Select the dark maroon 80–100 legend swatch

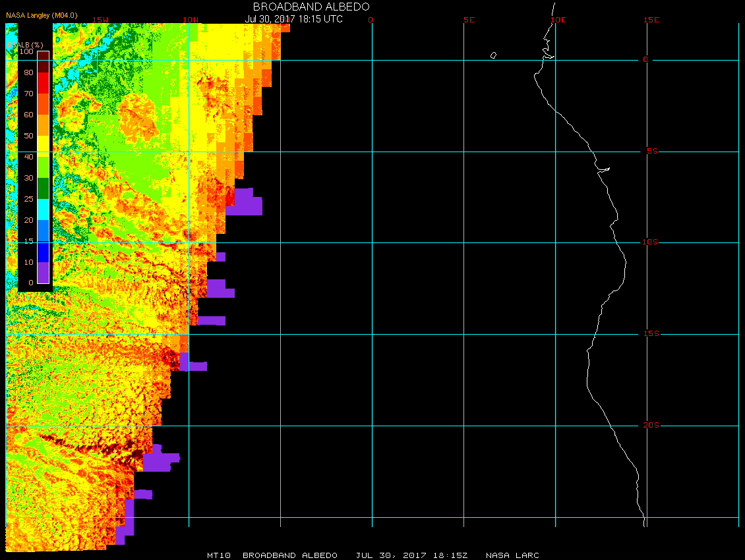(x=44, y=62)
